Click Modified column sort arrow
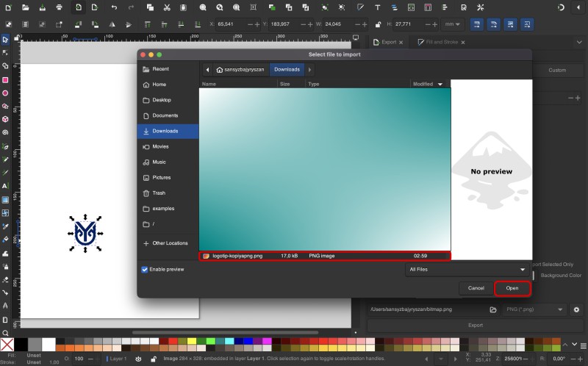The image size is (588, 366). [440, 84]
